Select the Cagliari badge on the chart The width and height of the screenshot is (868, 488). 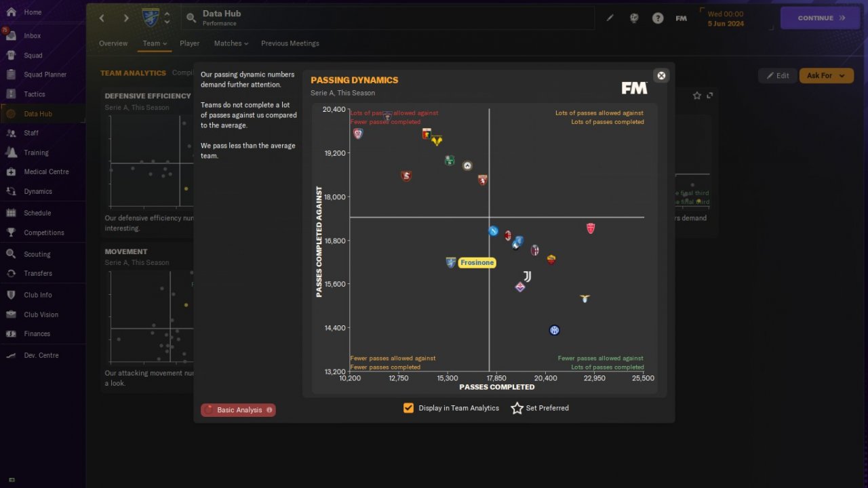coord(358,134)
